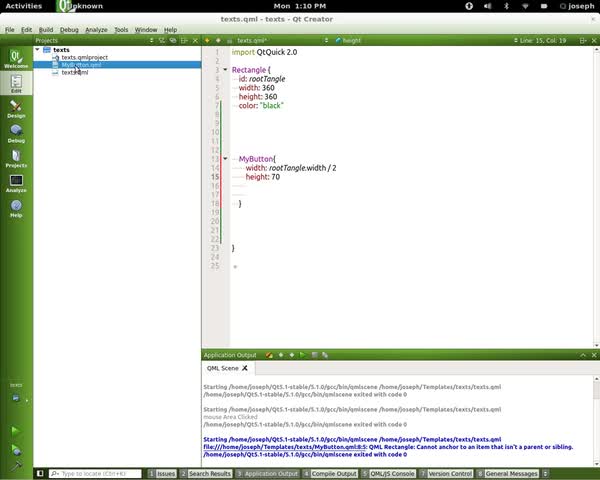Open Help mode in the sidebar

point(16,208)
